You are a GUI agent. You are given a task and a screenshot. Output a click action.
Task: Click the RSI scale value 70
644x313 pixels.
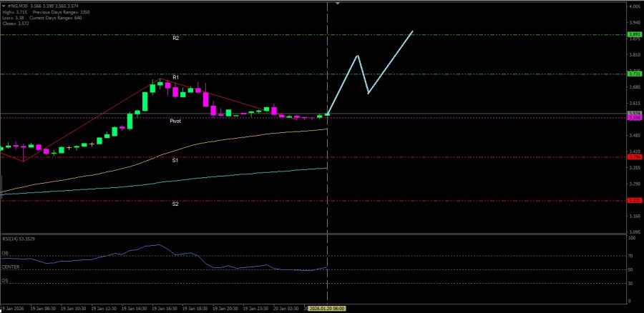point(631,256)
